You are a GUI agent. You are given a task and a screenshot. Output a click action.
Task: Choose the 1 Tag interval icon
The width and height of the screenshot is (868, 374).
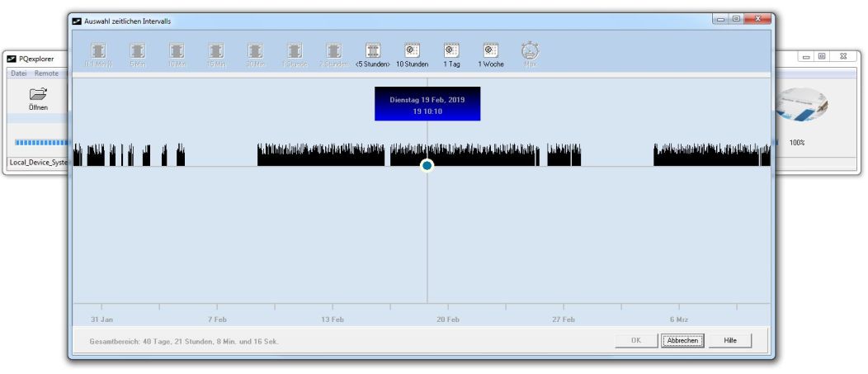tap(451, 51)
